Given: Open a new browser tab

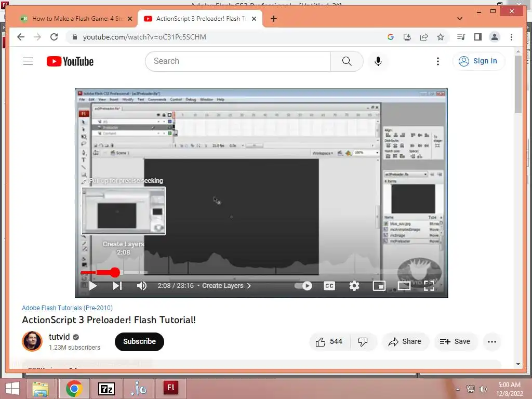Looking at the screenshot, I should pos(274,19).
